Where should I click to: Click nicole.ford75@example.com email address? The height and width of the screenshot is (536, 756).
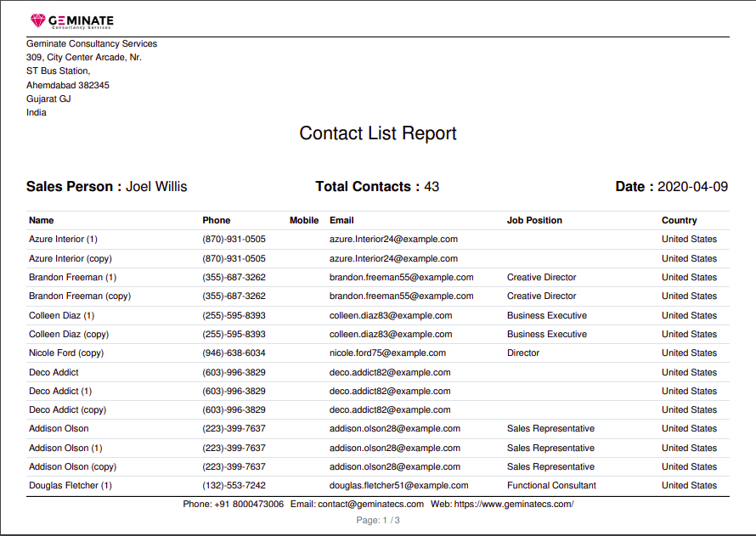(x=387, y=353)
